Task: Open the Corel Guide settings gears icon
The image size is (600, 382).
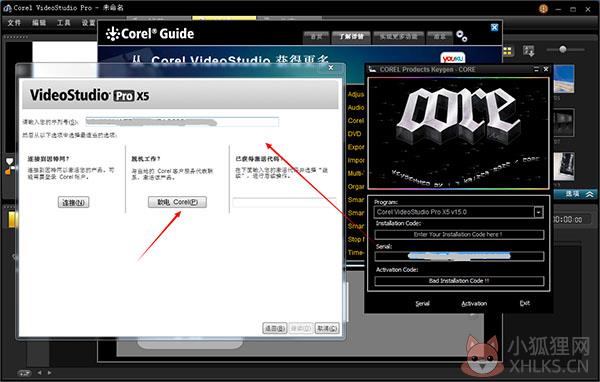Action: 461,36
